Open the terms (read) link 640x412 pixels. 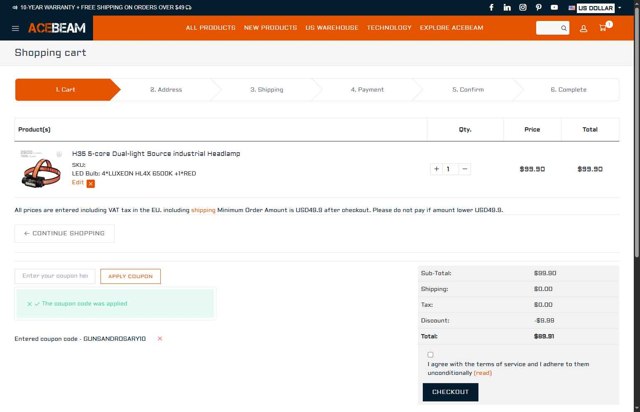point(482,373)
